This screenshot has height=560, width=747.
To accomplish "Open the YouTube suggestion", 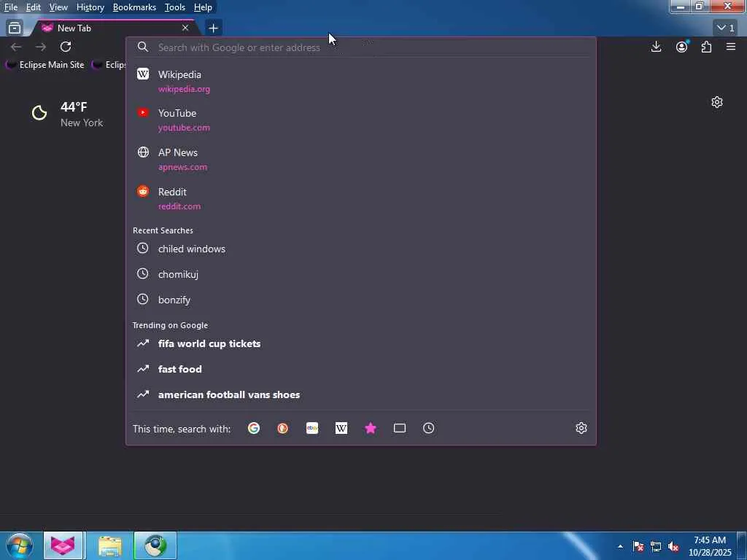I will (361, 120).
